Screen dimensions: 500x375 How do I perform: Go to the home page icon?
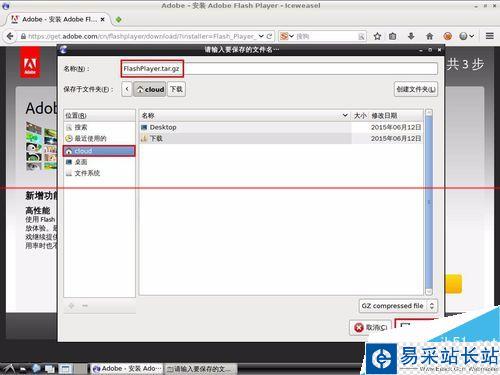tap(429, 36)
